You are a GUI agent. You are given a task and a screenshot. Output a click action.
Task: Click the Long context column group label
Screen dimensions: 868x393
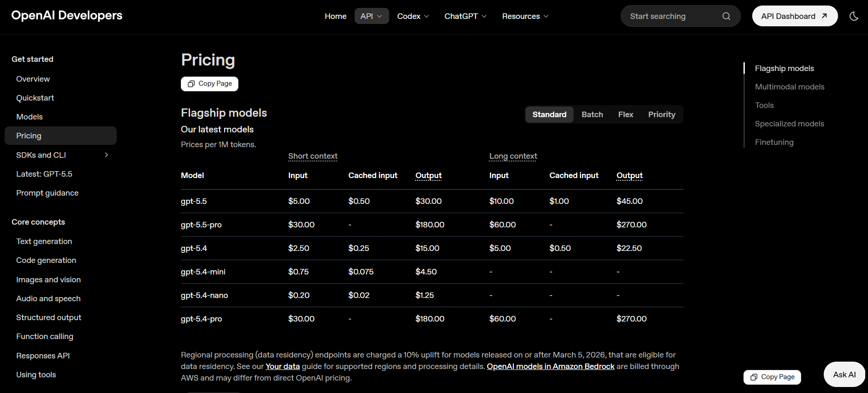pos(513,156)
